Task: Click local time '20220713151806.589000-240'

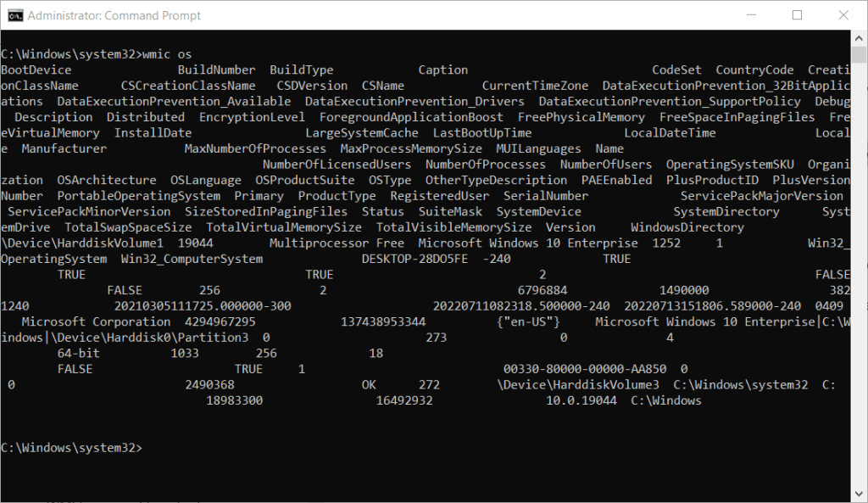Action: (712, 306)
